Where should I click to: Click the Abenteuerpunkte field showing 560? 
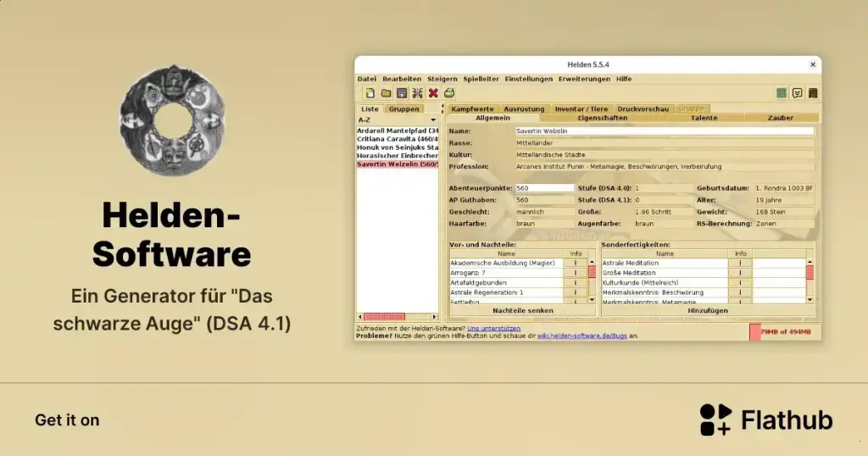pyautogui.click(x=545, y=188)
